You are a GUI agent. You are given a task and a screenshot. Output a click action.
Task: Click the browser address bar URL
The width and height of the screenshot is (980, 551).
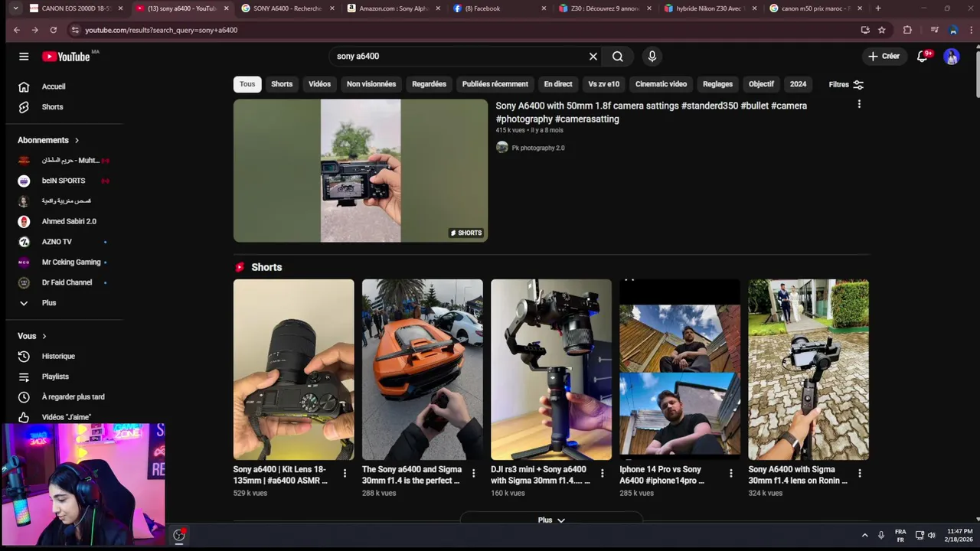point(161,30)
